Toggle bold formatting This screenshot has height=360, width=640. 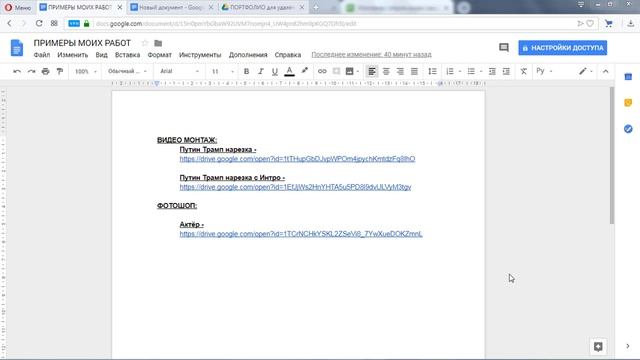[246, 71]
